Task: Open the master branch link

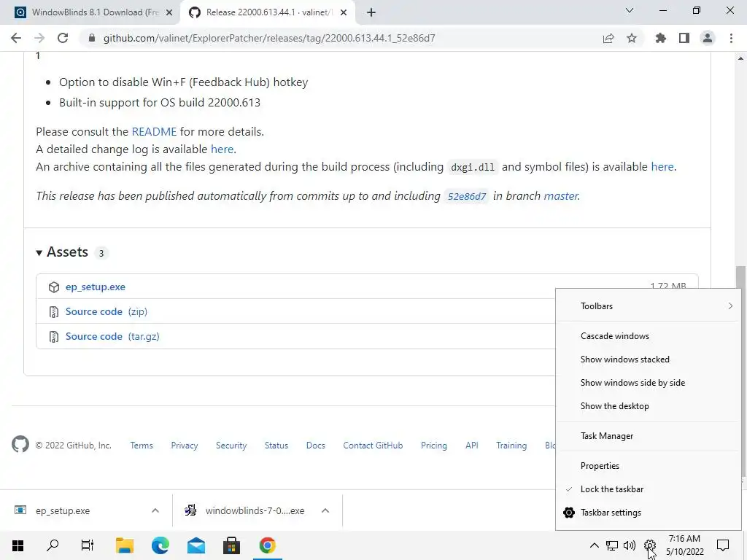Action: [x=561, y=196]
